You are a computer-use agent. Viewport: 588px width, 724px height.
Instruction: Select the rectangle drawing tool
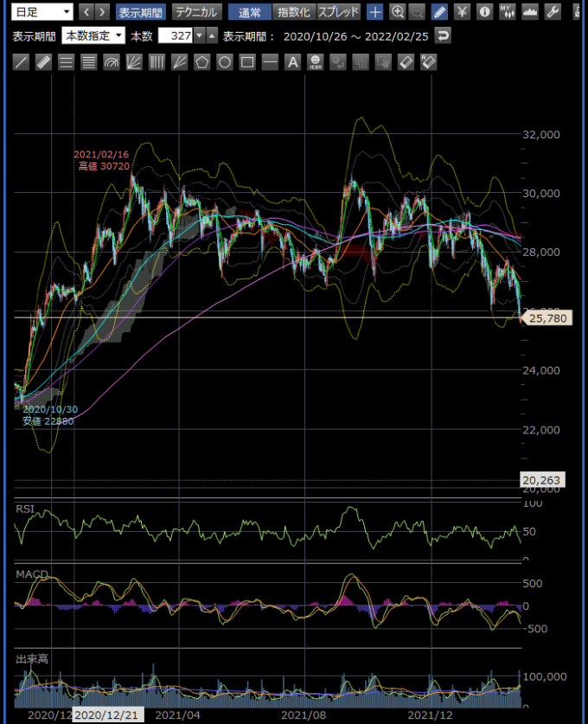click(247, 62)
